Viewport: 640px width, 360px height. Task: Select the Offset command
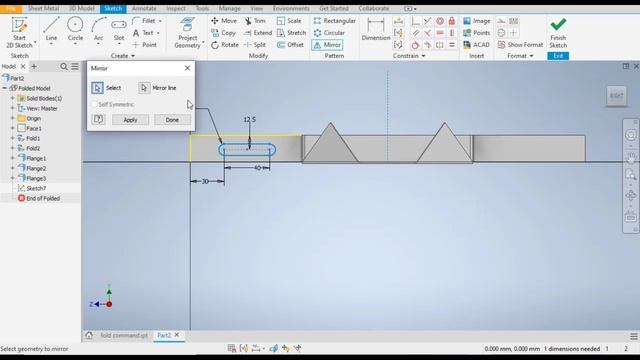(x=290, y=45)
